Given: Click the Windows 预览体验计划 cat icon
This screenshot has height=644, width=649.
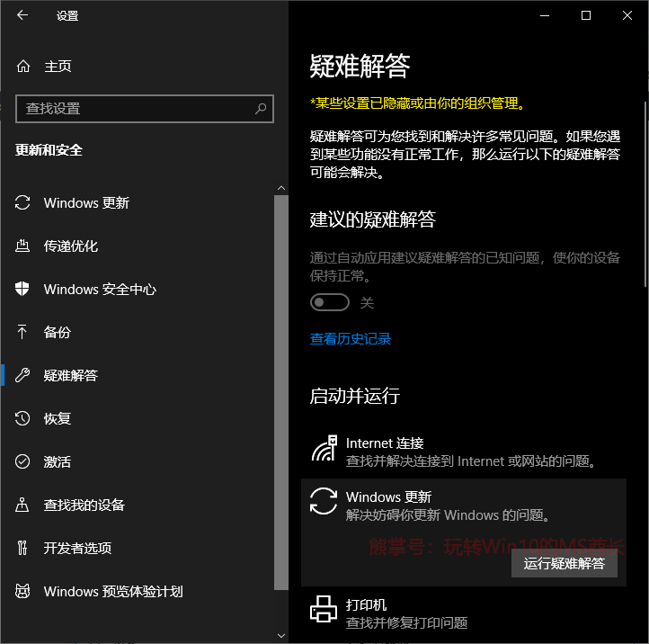Looking at the screenshot, I should click(x=22, y=591).
